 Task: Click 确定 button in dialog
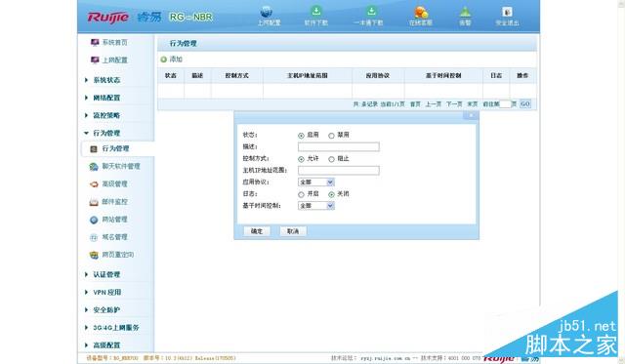pos(257,231)
